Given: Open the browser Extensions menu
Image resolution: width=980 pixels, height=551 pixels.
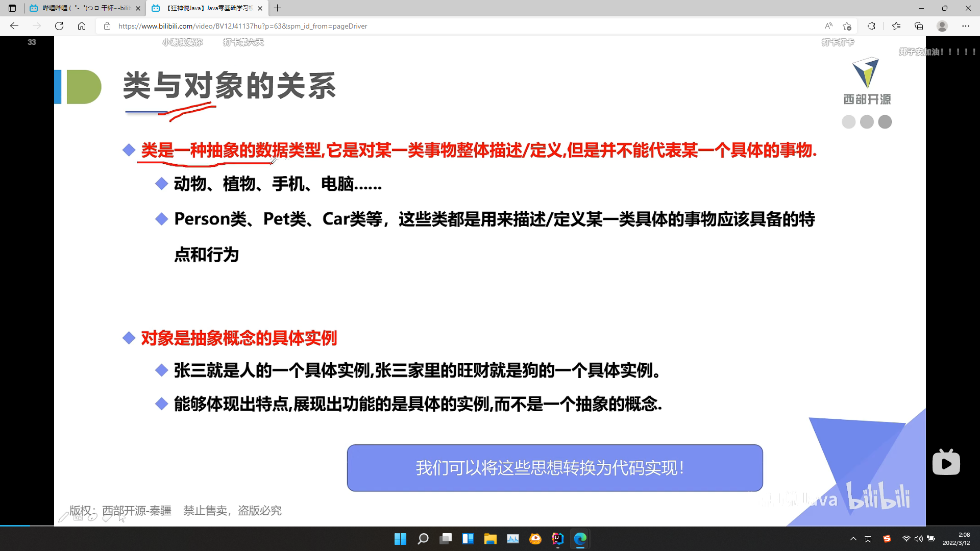Looking at the screenshot, I should point(872,26).
